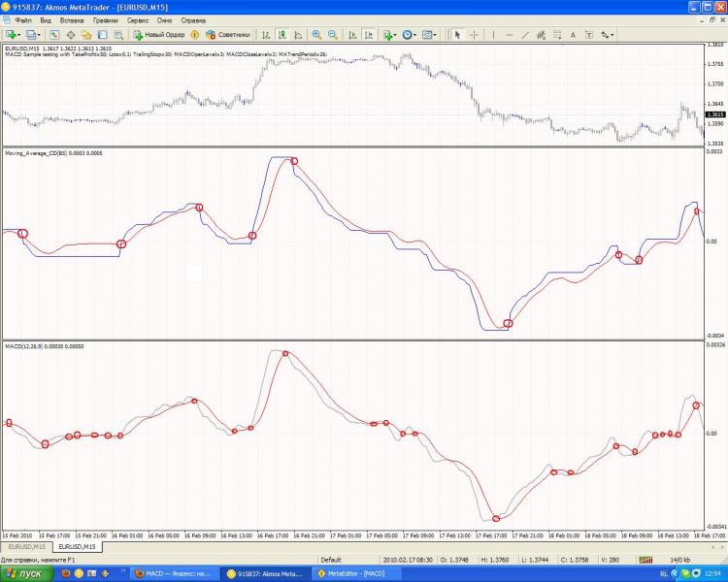
Task: Select the horizontal line drawing tool
Action: pos(510,34)
